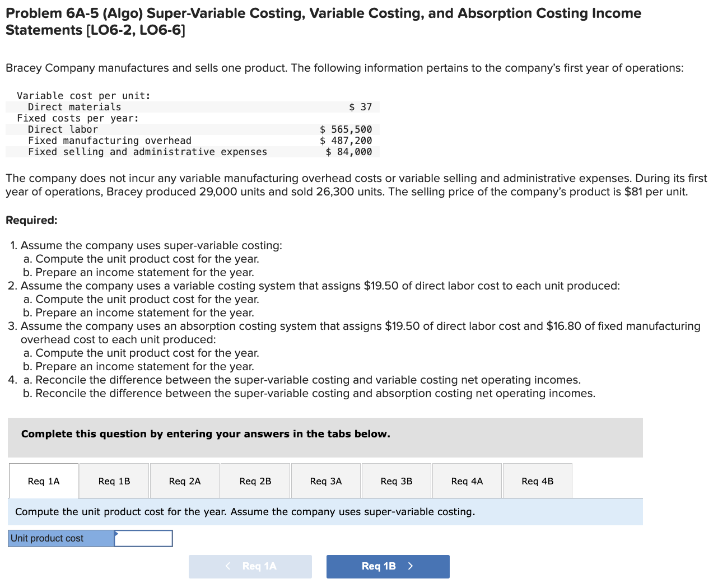Open the Req 3A tab
The image size is (718, 588).
325,480
